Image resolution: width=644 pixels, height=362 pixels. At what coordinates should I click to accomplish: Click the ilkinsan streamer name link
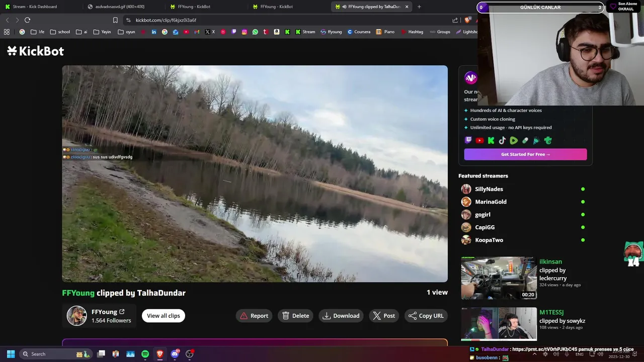(x=550, y=261)
